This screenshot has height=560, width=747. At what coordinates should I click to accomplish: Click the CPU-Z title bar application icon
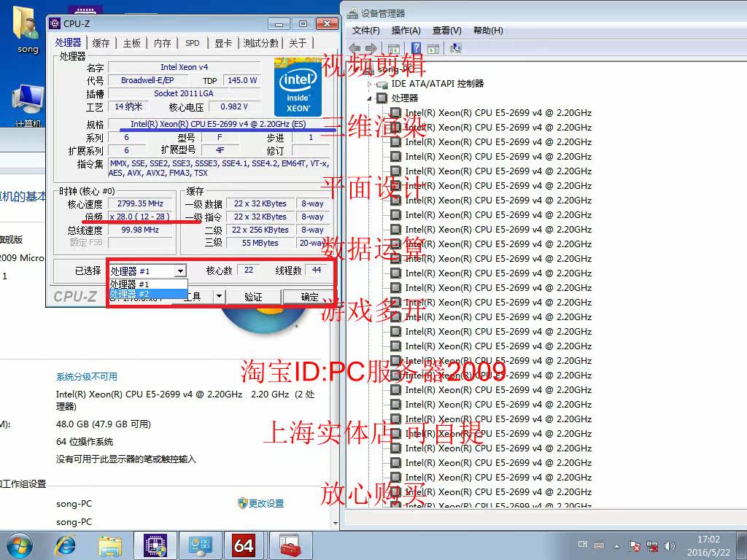coord(55,23)
